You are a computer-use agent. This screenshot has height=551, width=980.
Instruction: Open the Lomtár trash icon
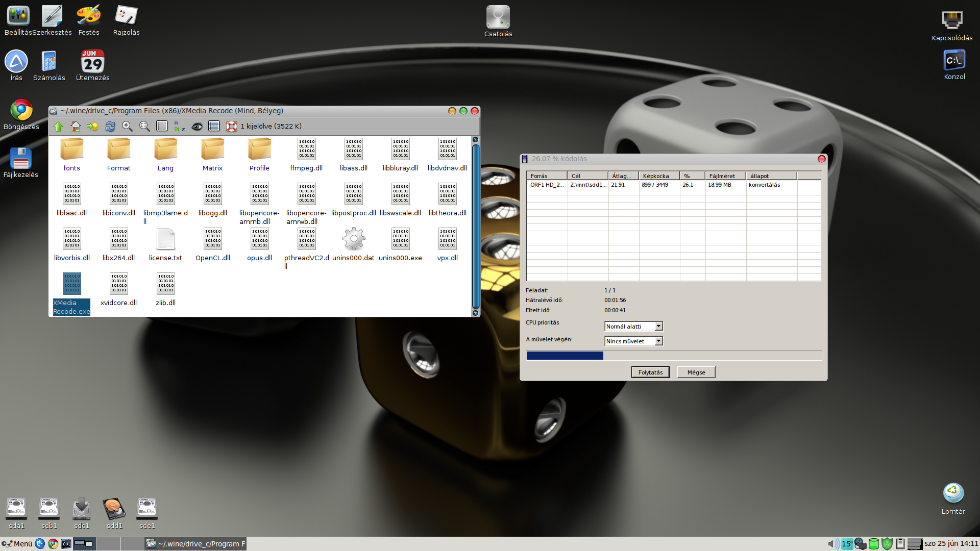(953, 499)
